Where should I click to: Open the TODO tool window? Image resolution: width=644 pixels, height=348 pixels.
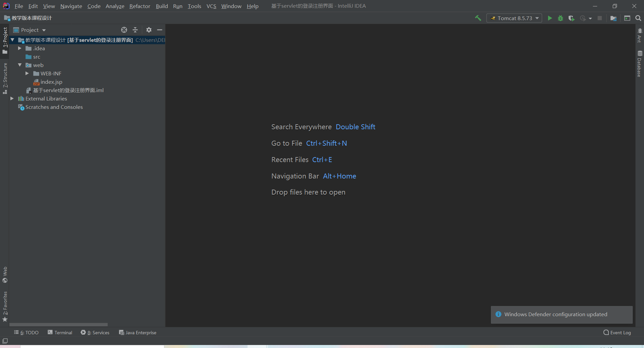point(26,333)
